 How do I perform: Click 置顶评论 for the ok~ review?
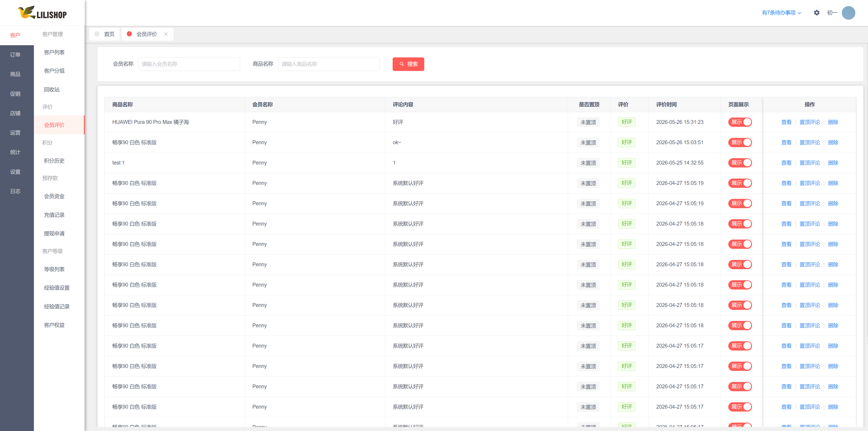pos(809,143)
